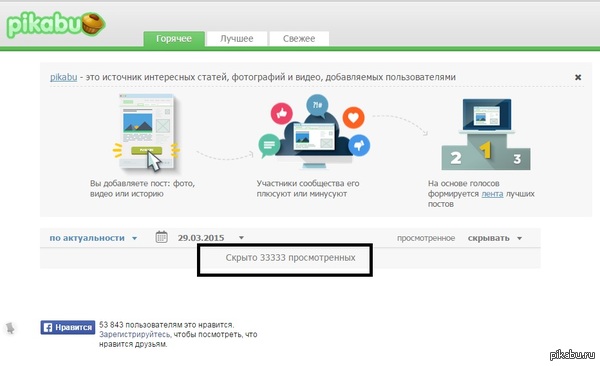Click the просмотренное label
The image size is (600, 366).
pyautogui.click(x=426, y=238)
